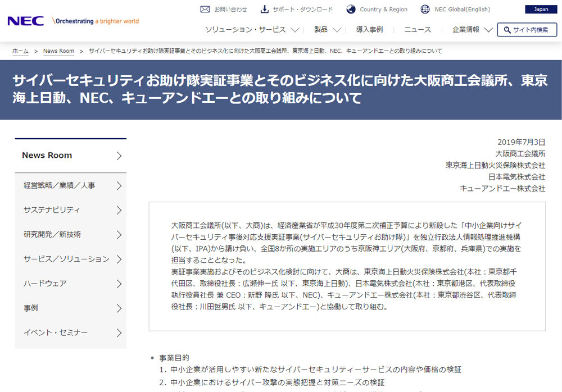This screenshot has height=392, width=562.
Task: Click 東京海上日動火災保険株式会社 byline text
Action: coord(495,165)
